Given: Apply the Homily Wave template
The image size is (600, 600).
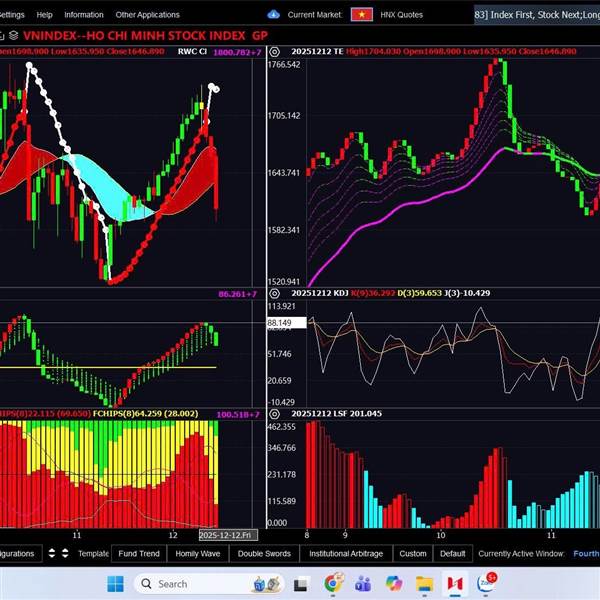Looking at the screenshot, I should (x=198, y=553).
